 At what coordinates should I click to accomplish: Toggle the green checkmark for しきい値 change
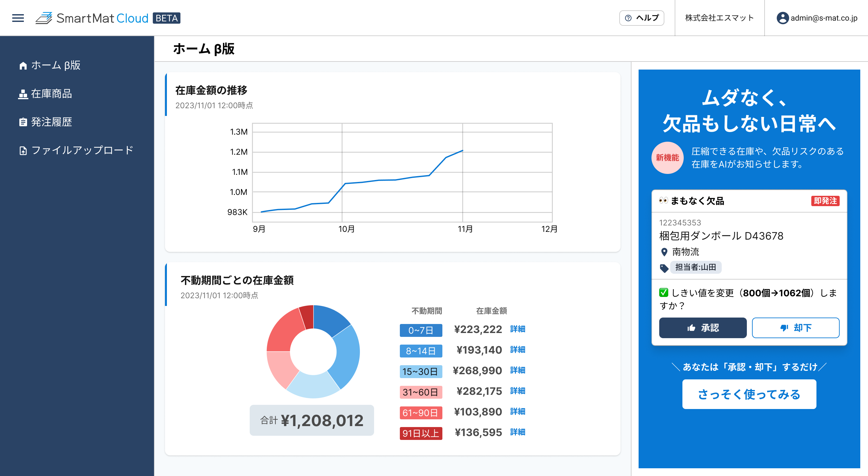pyautogui.click(x=663, y=292)
